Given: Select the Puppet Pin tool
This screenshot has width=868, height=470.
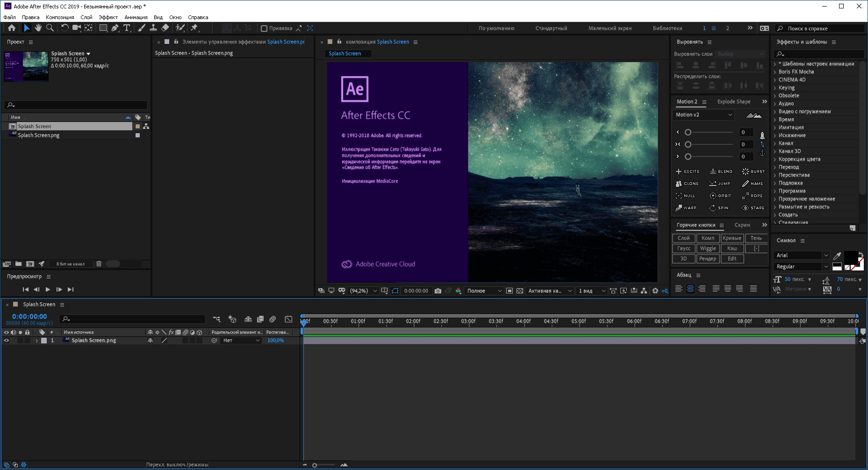Looking at the screenshot, I should (x=194, y=28).
